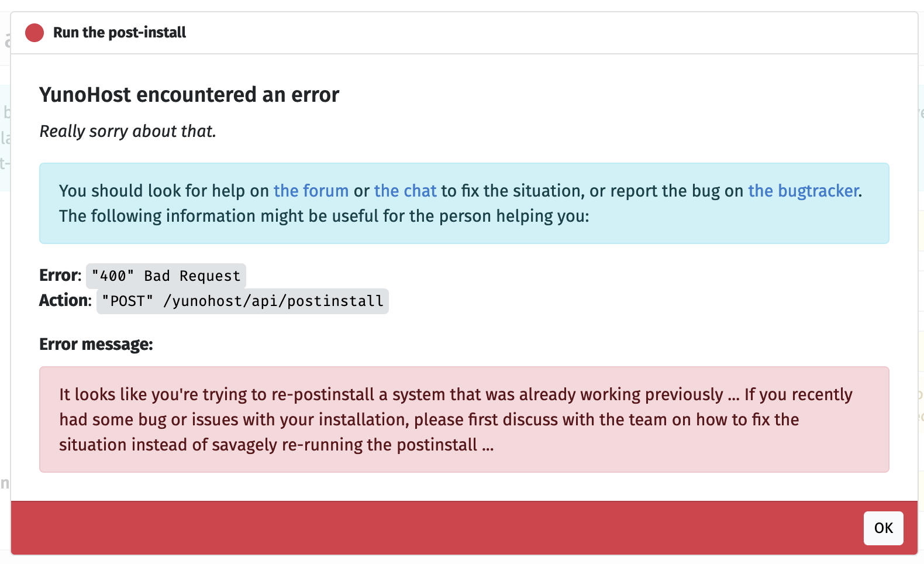Click the 'Really sorry about that.' text
924x564 pixels.
point(127,131)
